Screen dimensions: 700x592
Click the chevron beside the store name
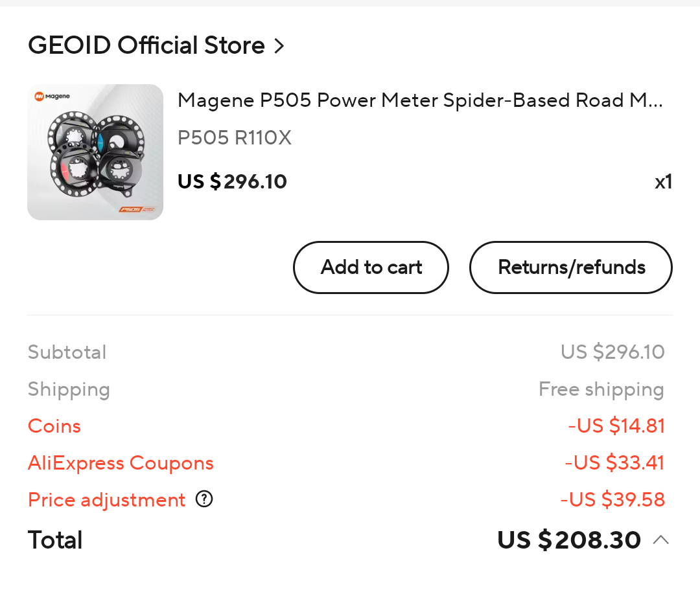[x=279, y=46]
